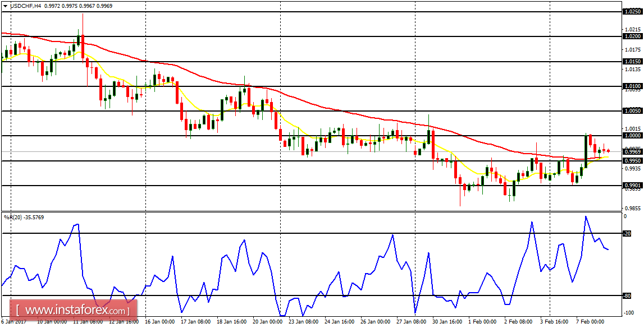Click the 1.0000 parity price label
Screen dimensions: 644x328
(x=632, y=135)
